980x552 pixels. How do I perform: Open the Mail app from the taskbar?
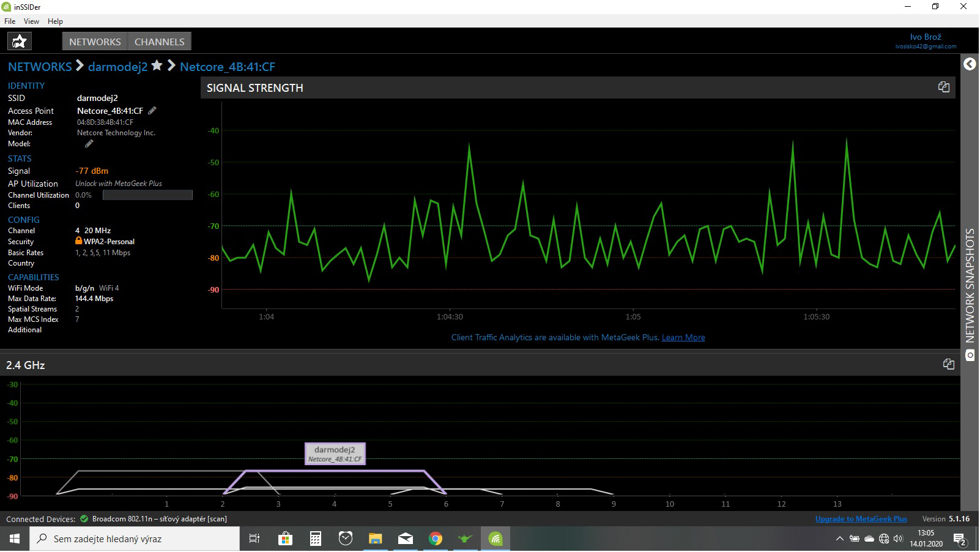click(x=406, y=539)
